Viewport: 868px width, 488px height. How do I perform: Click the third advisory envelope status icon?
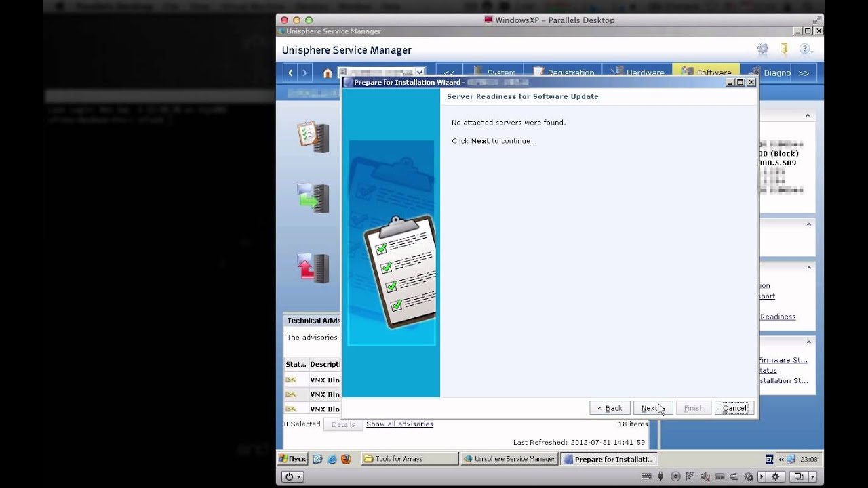(291, 409)
